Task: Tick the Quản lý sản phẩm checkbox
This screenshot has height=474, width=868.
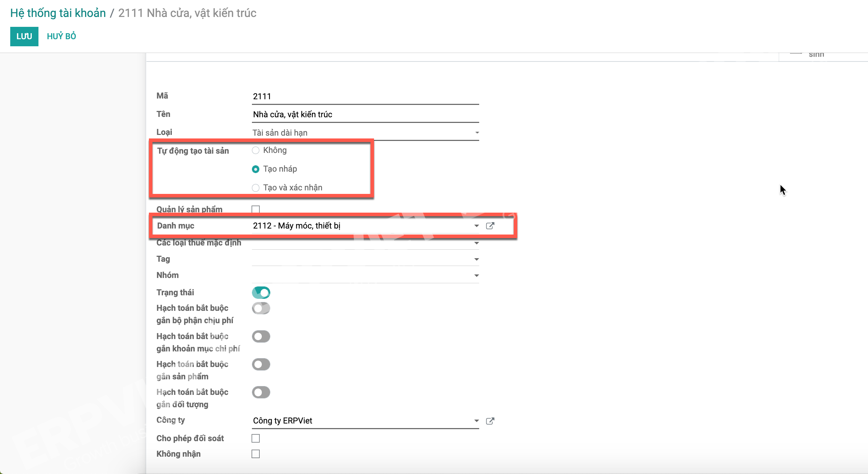Action: point(256,209)
